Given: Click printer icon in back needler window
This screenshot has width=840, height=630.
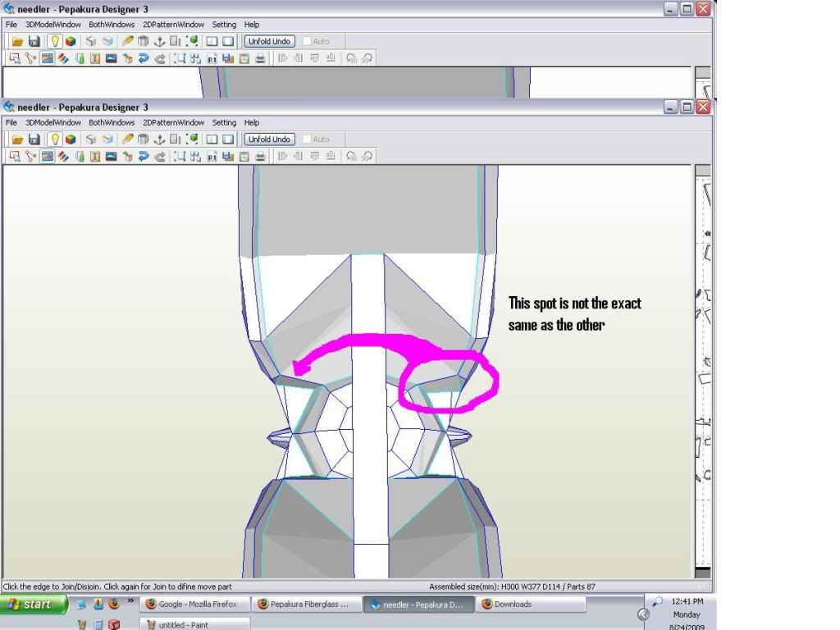Looking at the screenshot, I should [x=260, y=58].
